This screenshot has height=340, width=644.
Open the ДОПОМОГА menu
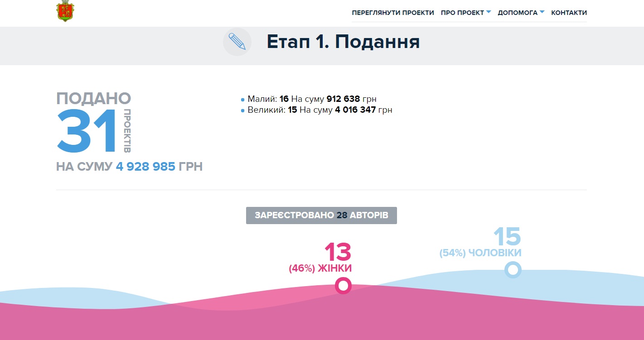(518, 13)
